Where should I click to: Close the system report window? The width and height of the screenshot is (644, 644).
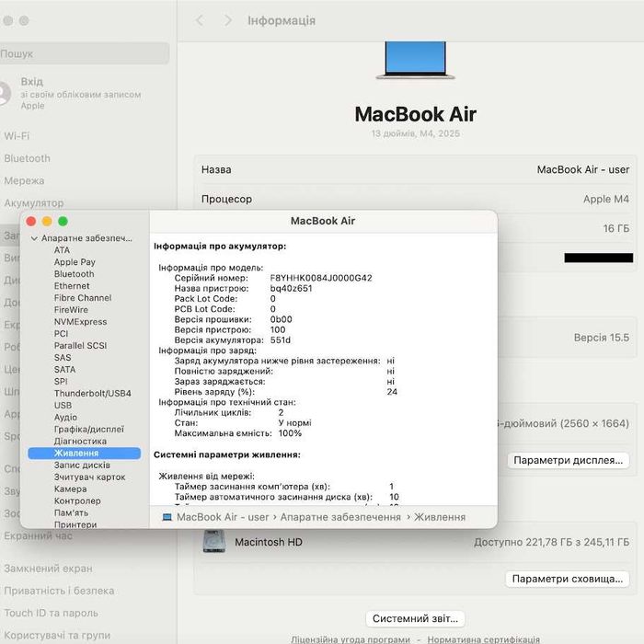[30, 222]
